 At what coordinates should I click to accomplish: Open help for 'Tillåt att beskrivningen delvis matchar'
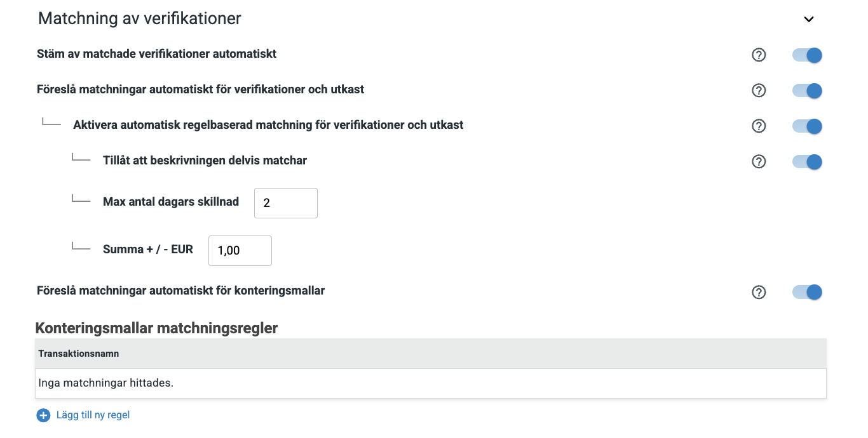[x=759, y=161]
